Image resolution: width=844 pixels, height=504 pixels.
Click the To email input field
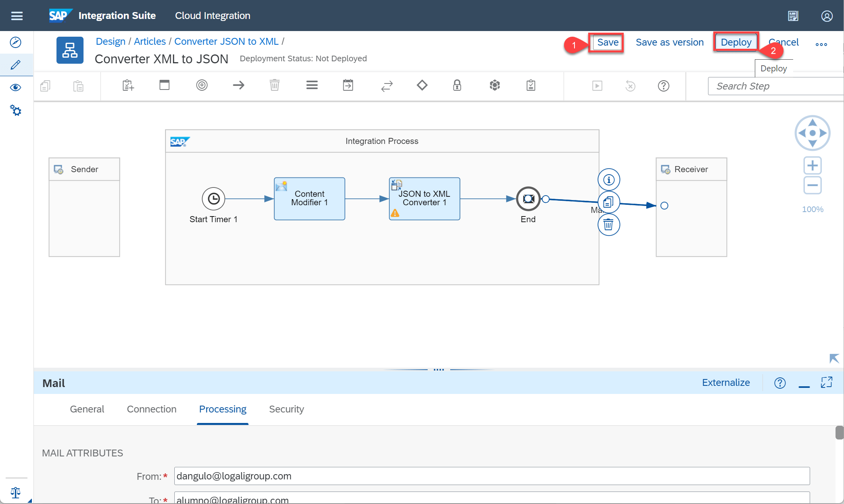(x=492, y=498)
